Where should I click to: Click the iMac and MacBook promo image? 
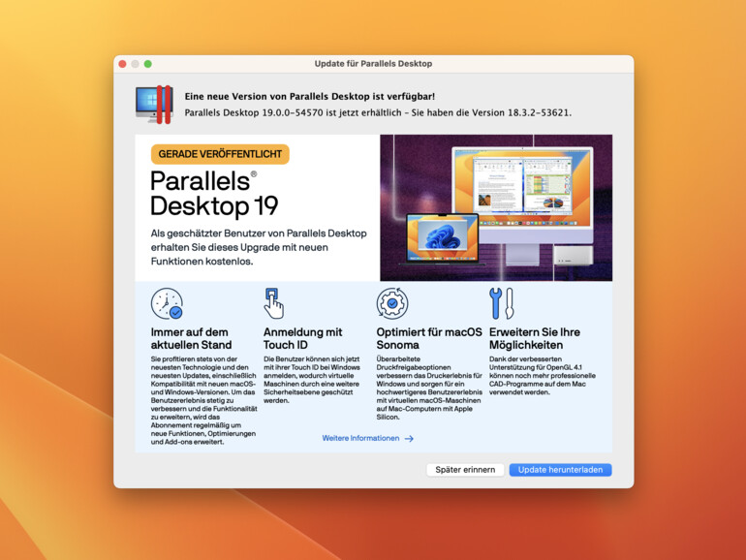tap(496, 207)
